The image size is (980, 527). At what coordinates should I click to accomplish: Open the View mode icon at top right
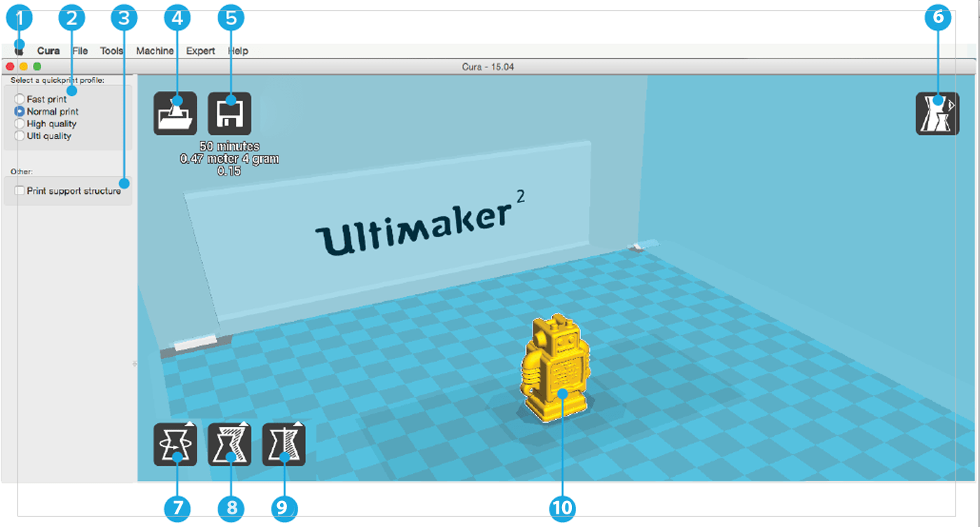tap(937, 113)
